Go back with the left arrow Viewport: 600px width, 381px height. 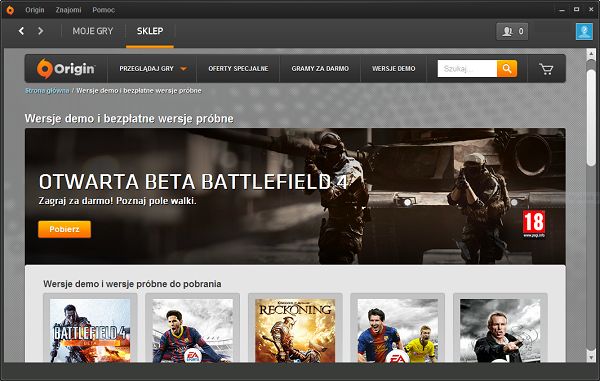[21, 31]
